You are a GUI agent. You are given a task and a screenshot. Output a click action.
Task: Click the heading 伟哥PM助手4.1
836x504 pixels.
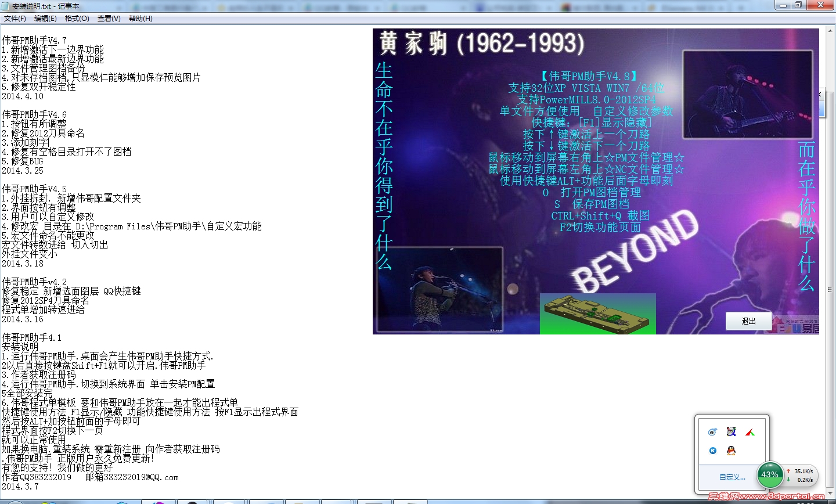point(32,338)
